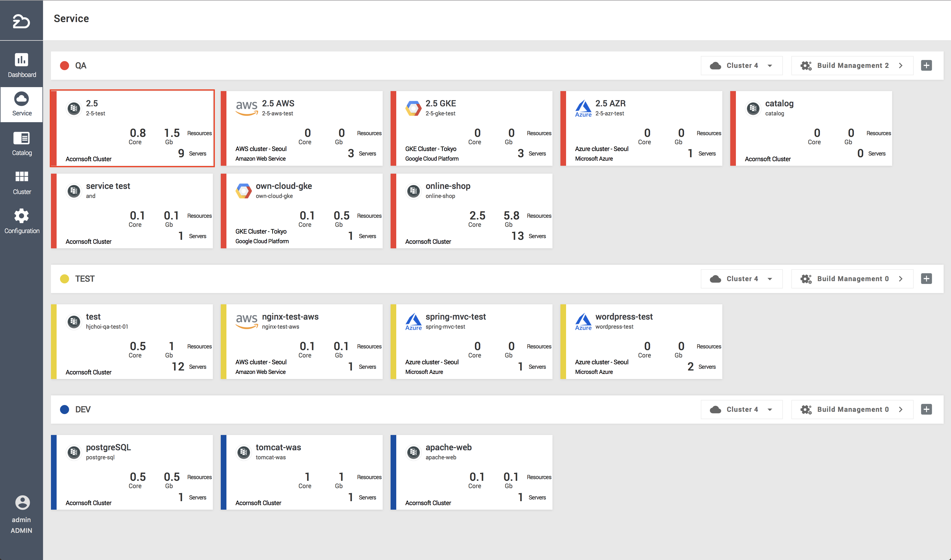The width and height of the screenshot is (951, 560).
Task: Click the AWS logo on nginx-test-aws card
Action: pyautogui.click(x=247, y=320)
